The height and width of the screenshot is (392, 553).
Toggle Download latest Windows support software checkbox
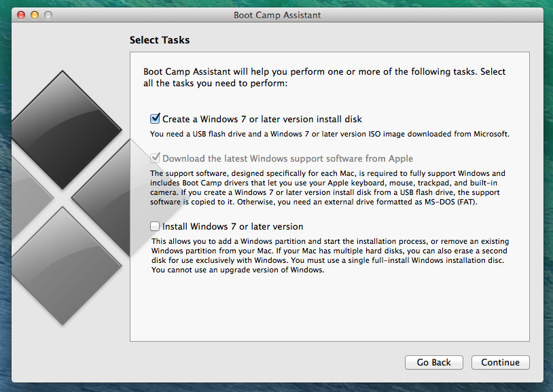(155, 158)
